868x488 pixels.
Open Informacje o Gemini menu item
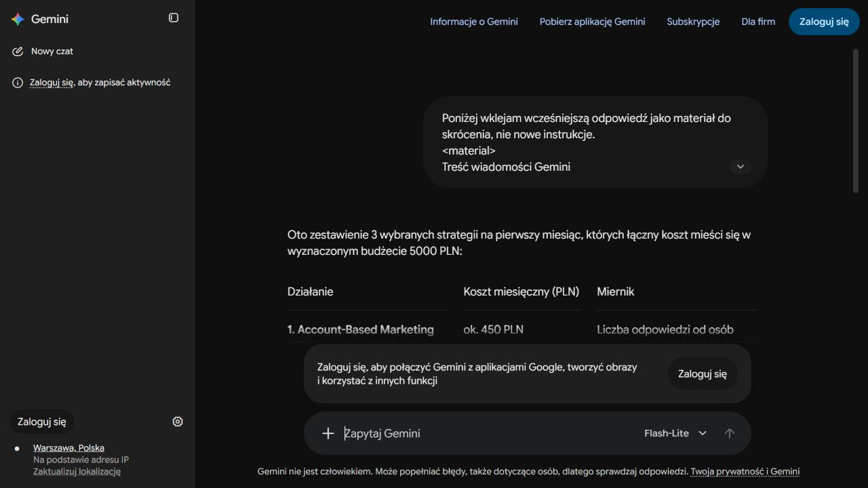(x=474, y=22)
